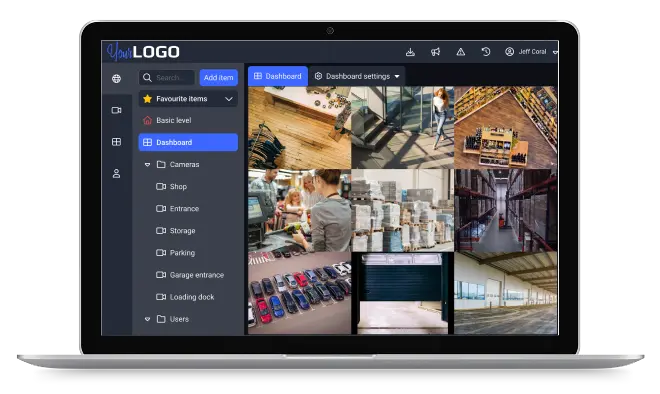Image resolution: width=660 pixels, height=394 pixels.
Task: Select the Cameras folder label
Action: coord(184,165)
